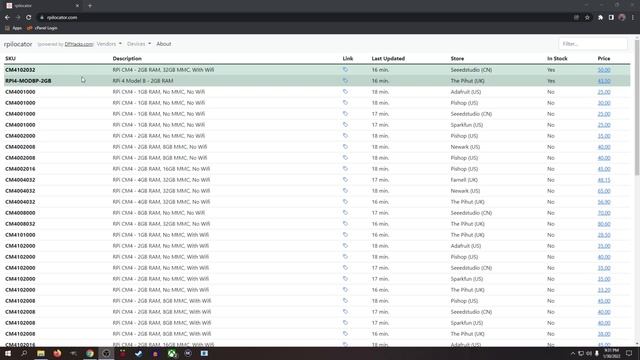640x360 pixels.
Task: Sort table by Last Updated header
Action: [x=388, y=58]
